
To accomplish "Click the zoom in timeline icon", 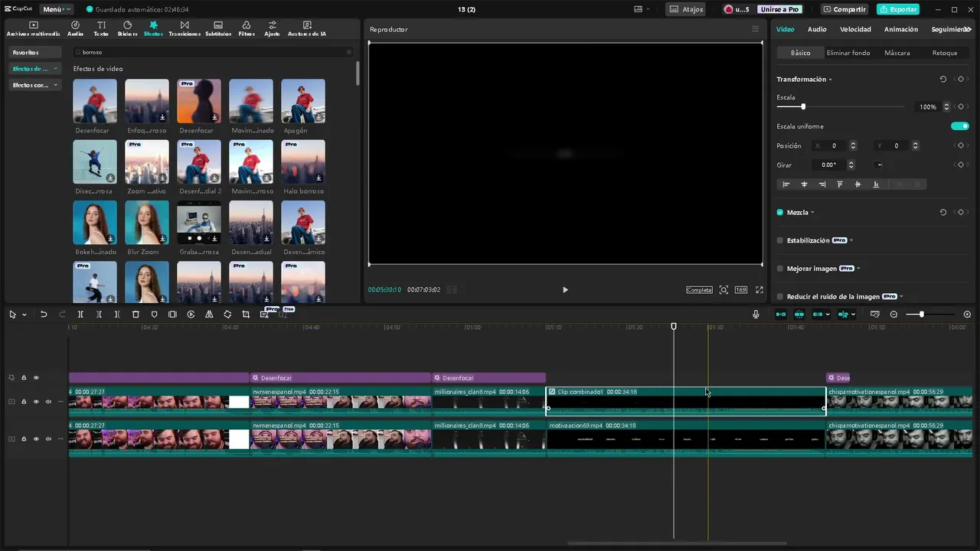I will click(967, 315).
